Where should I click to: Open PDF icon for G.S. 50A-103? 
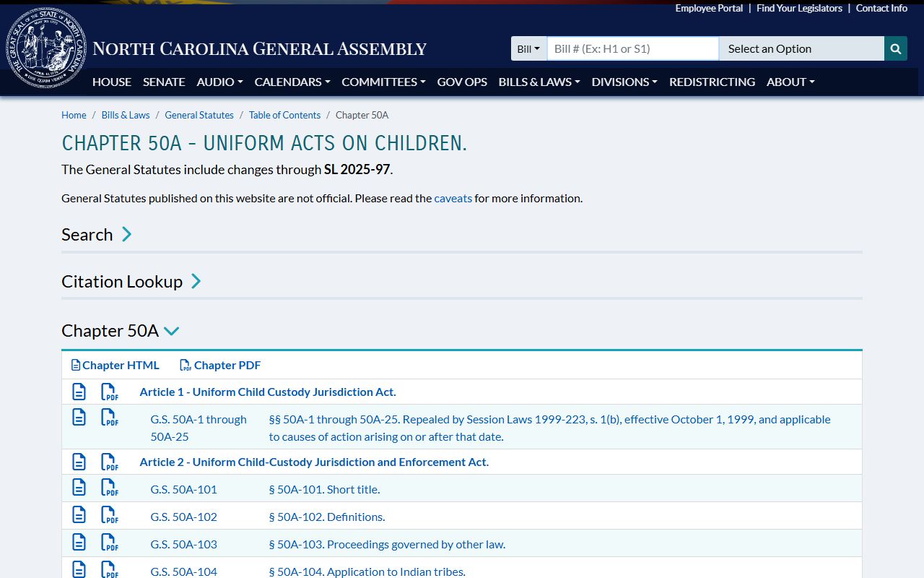(109, 542)
